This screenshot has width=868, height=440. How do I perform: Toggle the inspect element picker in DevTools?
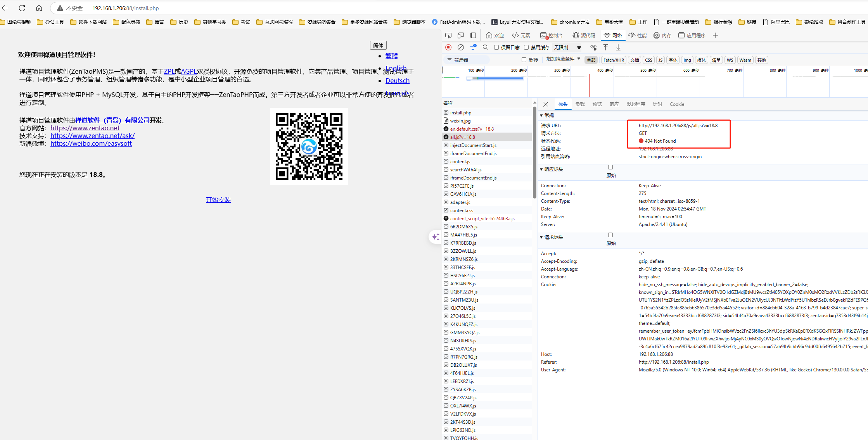tap(448, 35)
